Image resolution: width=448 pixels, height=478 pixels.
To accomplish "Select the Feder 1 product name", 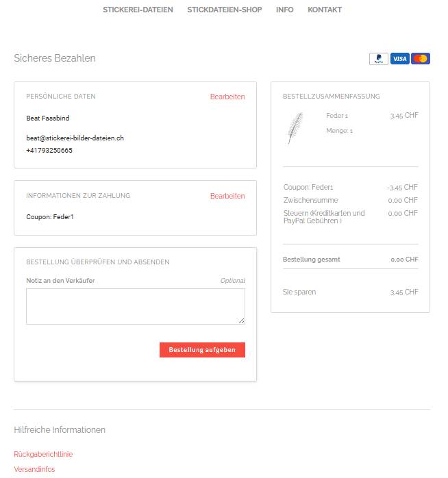I will click(337, 116).
